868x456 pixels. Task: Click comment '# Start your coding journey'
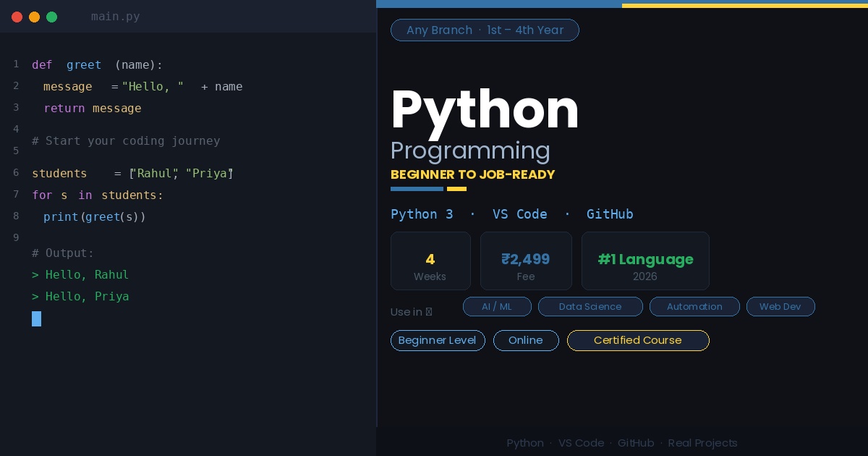tap(126, 140)
